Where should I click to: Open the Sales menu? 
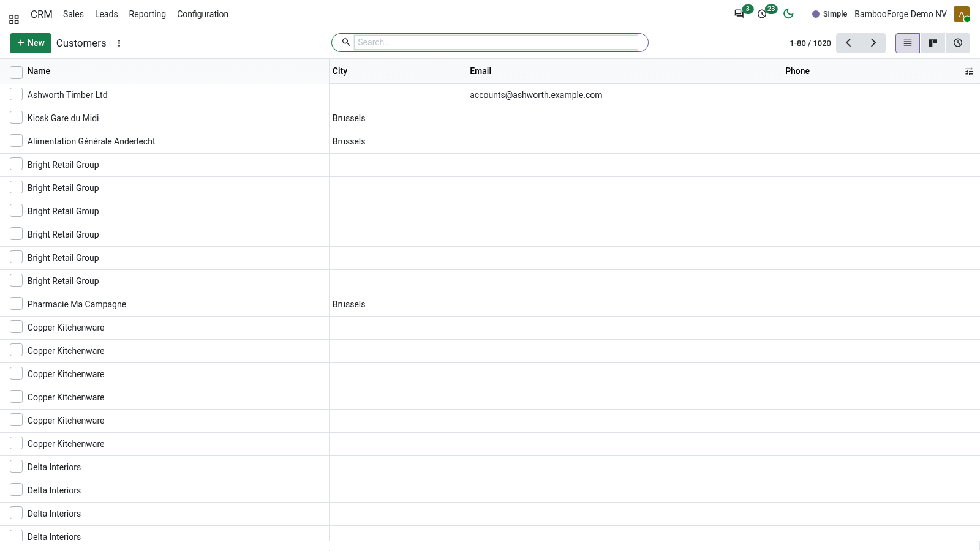tap(73, 14)
